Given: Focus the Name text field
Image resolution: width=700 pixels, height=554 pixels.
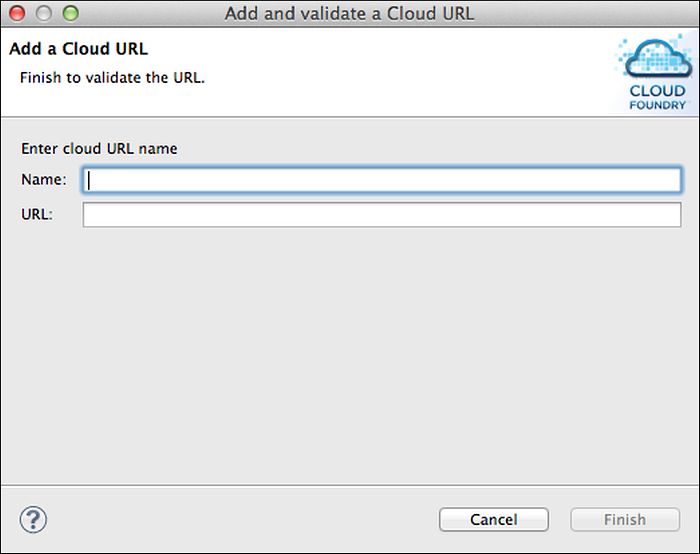Looking at the screenshot, I should (382, 181).
